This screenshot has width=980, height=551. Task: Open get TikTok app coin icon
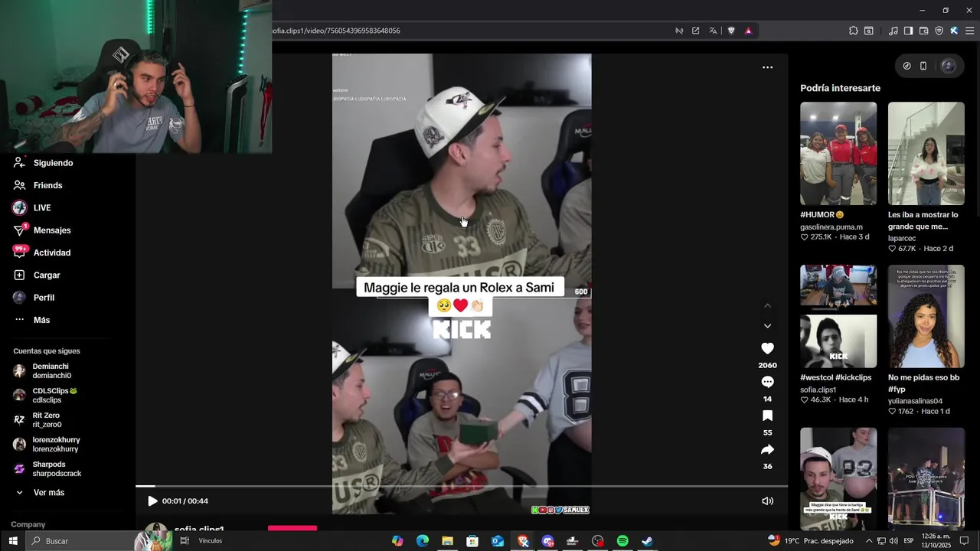pyautogui.click(x=906, y=66)
